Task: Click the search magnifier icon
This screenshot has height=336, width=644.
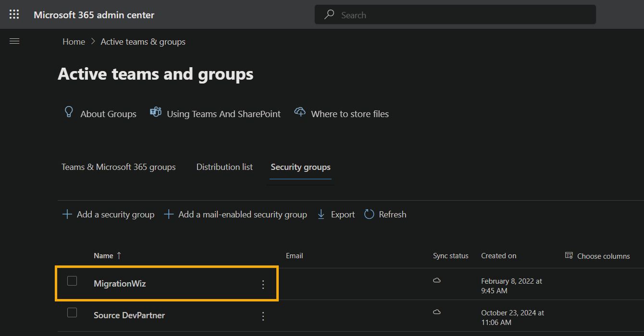Action: (x=329, y=15)
